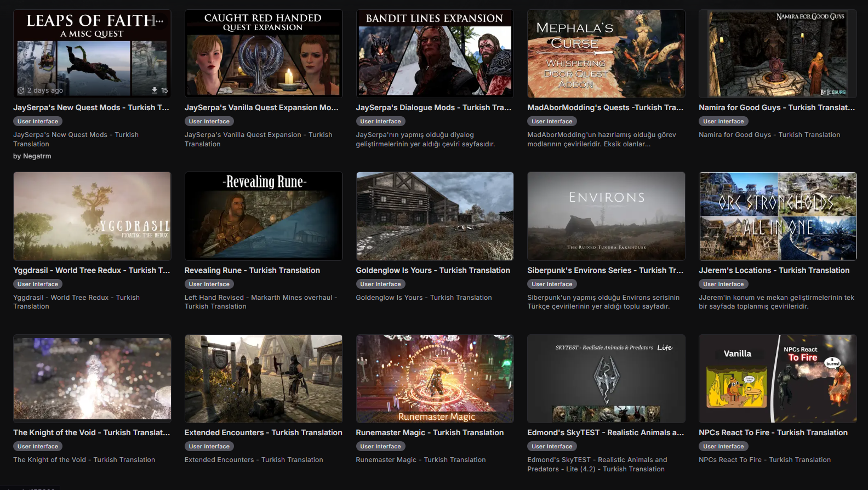Open 'Siberpunk's Environs Series' title link
Image resolution: width=868 pixels, height=490 pixels.
605,270
